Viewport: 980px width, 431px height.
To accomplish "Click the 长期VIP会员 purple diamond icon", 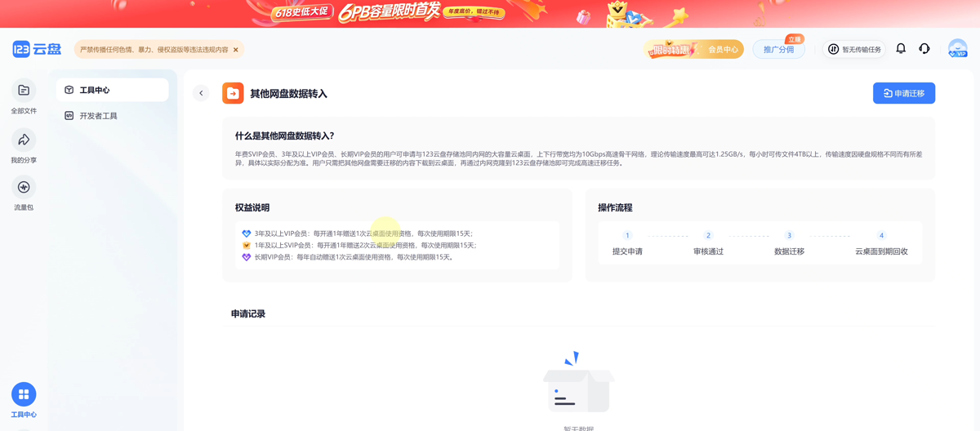I will [x=247, y=257].
